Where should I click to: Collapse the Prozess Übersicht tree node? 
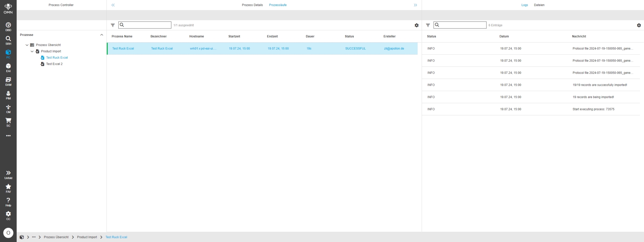tap(27, 45)
